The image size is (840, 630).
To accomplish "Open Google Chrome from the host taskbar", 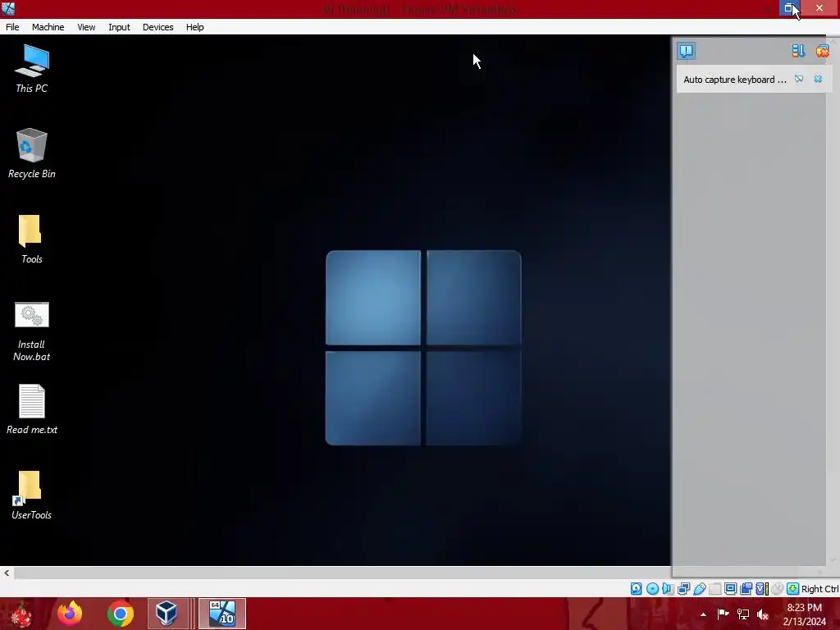I will coord(120,614).
